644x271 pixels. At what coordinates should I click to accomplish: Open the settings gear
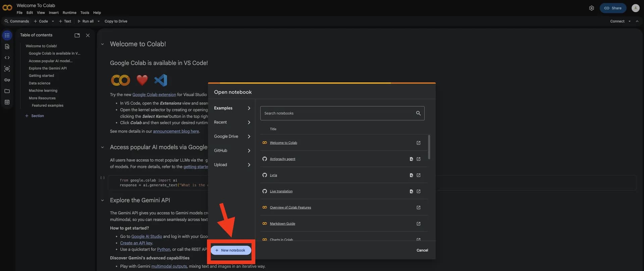click(591, 8)
